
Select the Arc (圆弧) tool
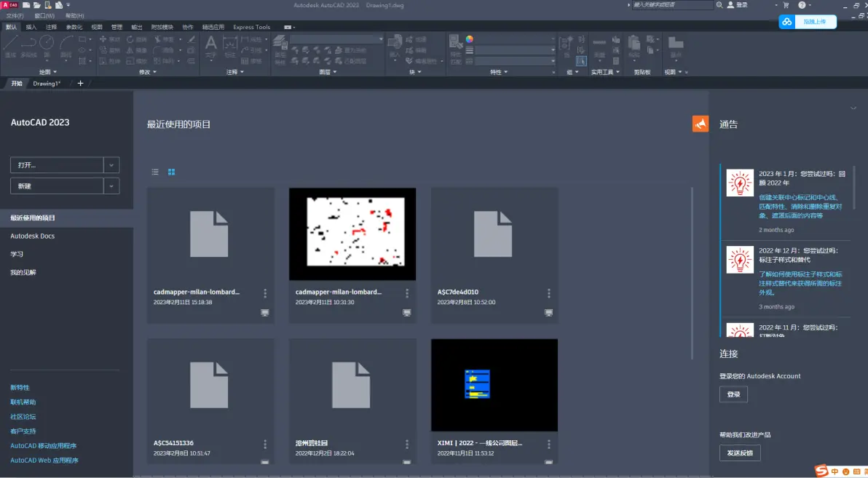click(x=66, y=47)
